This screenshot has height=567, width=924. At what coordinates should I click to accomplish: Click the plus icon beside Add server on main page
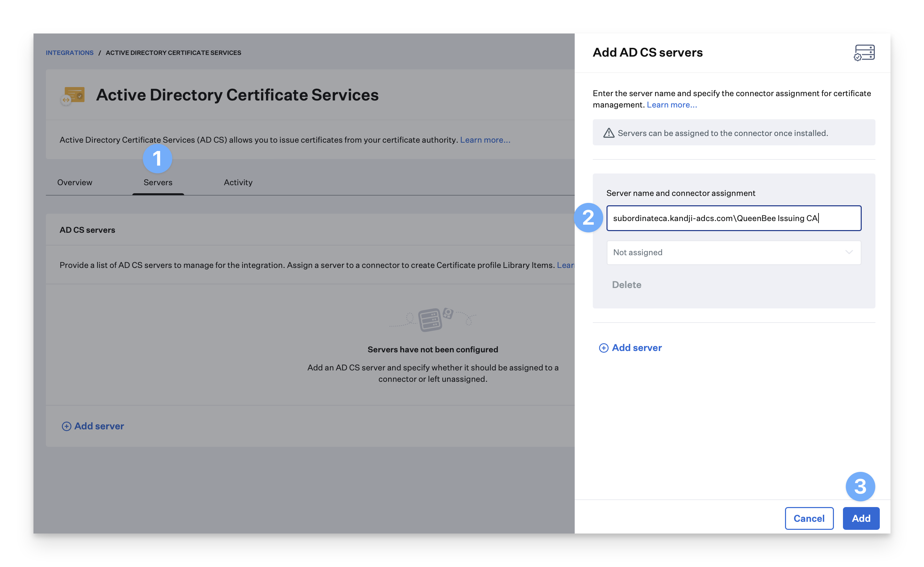(x=66, y=426)
